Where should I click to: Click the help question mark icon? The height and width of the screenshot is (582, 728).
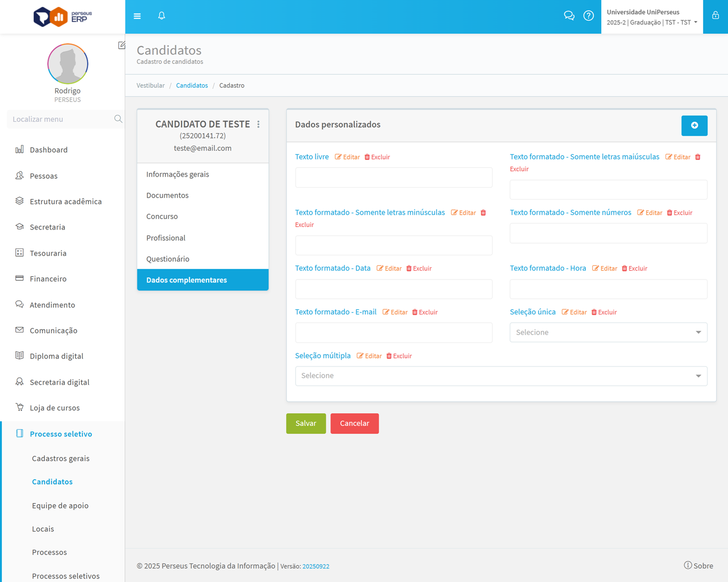[589, 16]
